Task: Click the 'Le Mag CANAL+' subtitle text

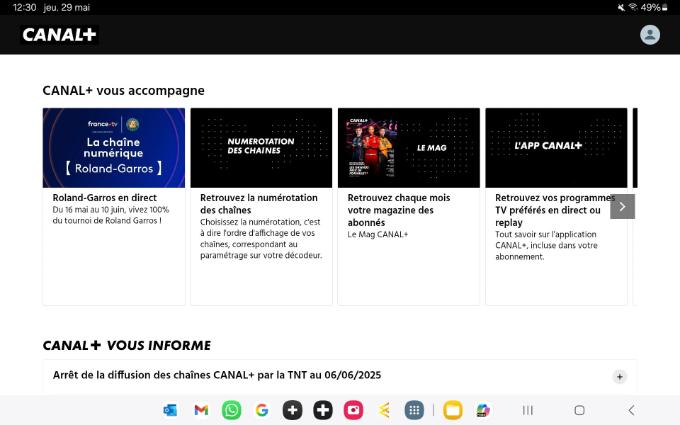Action: [x=378, y=235]
